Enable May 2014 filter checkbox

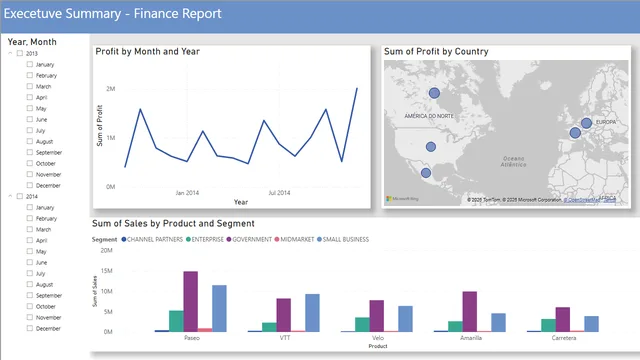point(30,251)
